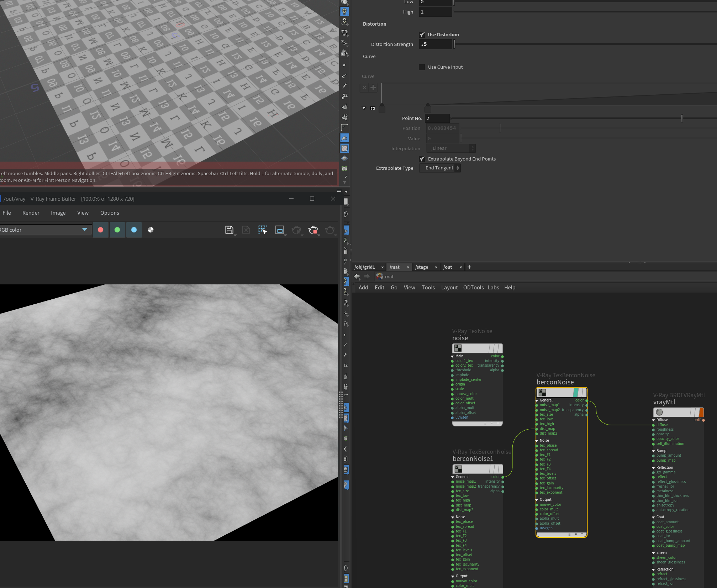Viewport: 717px width, 588px height.
Task: Open the ODTools menu
Action: (473, 288)
